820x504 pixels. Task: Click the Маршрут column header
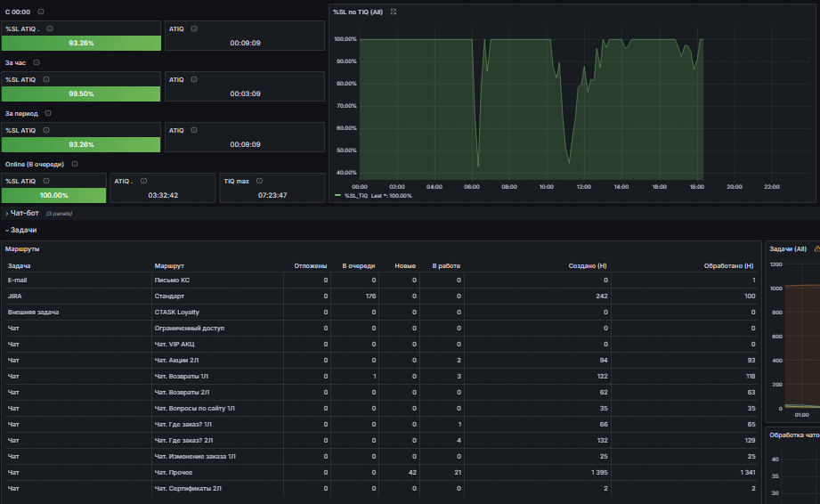tap(169, 265)
